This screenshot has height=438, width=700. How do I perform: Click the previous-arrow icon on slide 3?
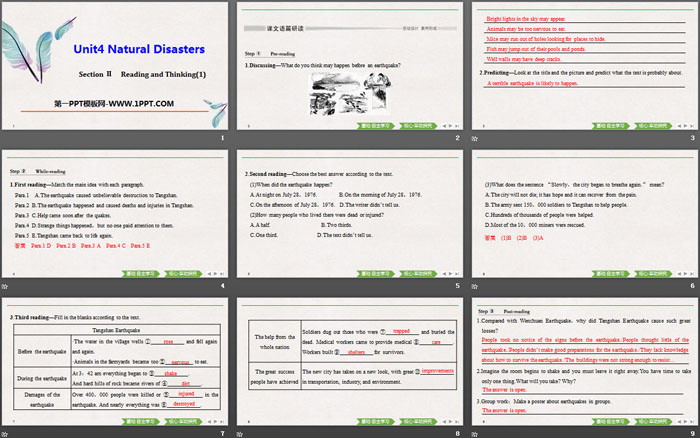pos(679,126)
